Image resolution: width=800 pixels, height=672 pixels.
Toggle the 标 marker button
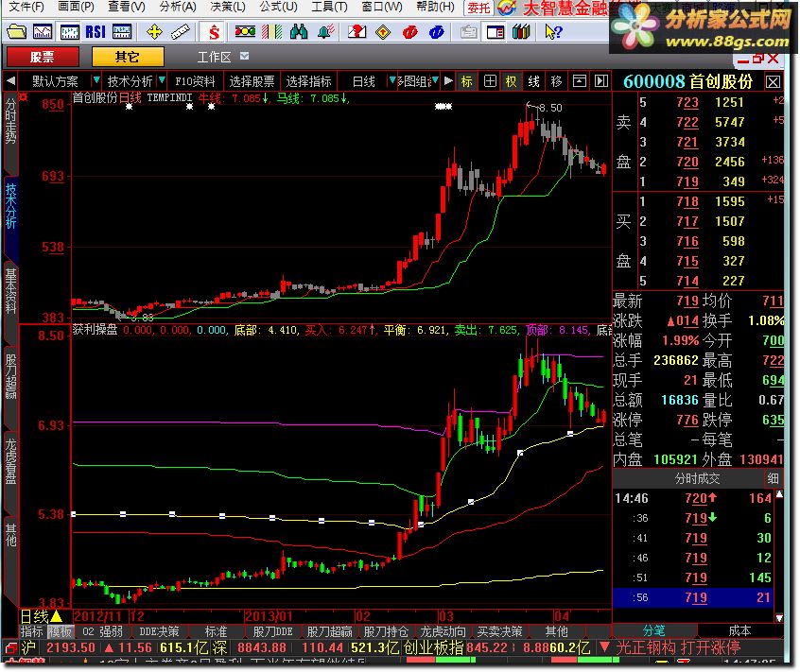click(x=467, y=81)
